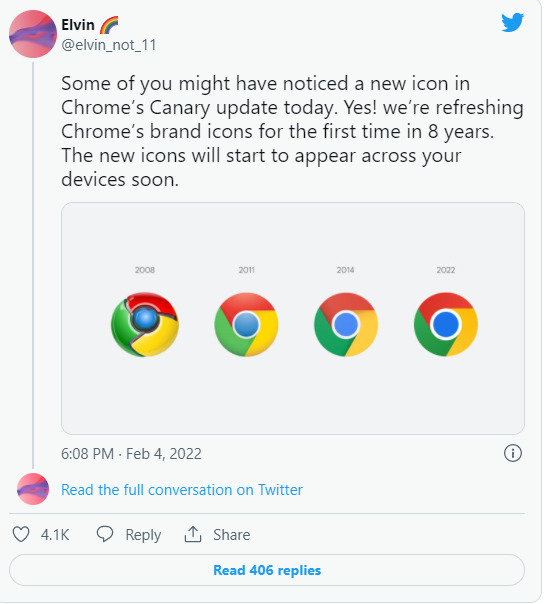Open the tweet info icon

[x=513, y=453]
